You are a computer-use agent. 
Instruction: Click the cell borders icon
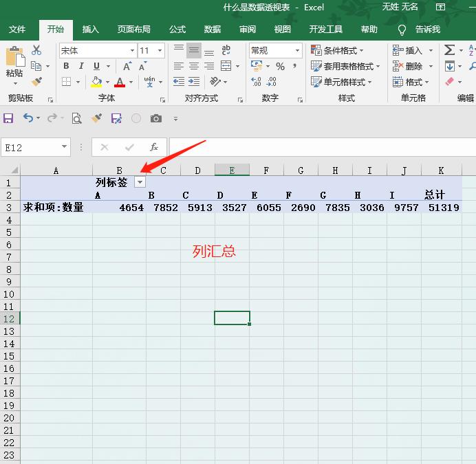(66, 82)
